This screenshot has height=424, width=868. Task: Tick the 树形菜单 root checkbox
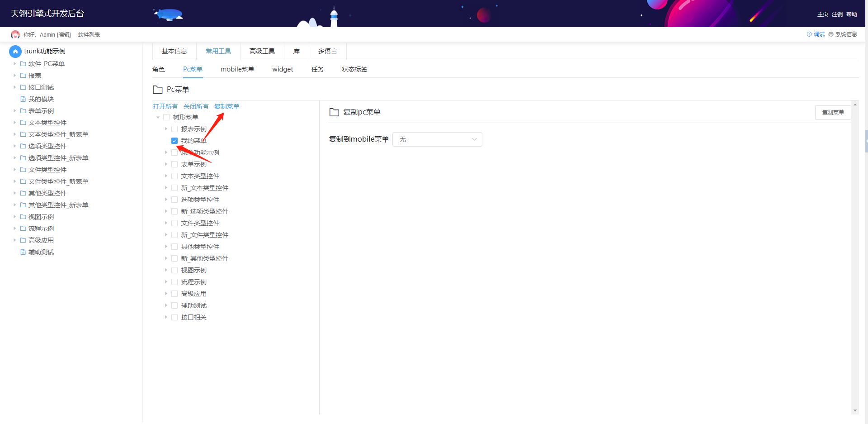[x=166, y=117]
